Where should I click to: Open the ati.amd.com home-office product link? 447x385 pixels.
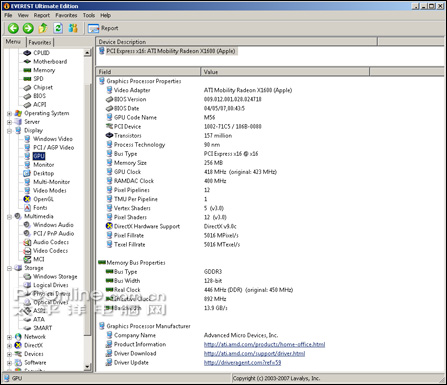click(x=264, y=344)
